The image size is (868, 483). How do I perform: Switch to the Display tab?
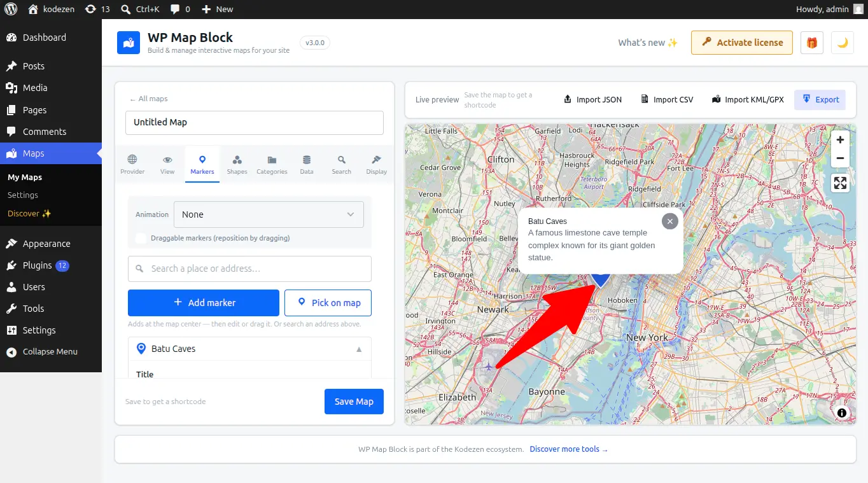(377, 164)
